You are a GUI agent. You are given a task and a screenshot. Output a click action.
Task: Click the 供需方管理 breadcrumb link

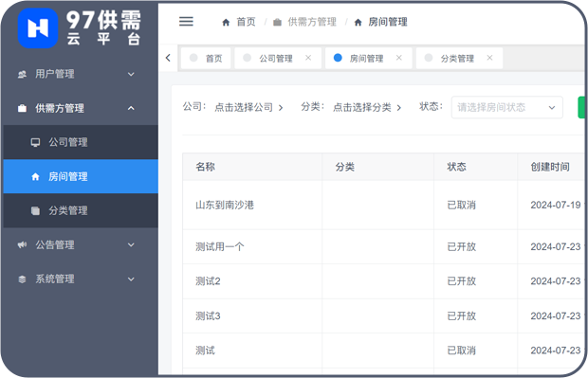(x=312, y=22)
